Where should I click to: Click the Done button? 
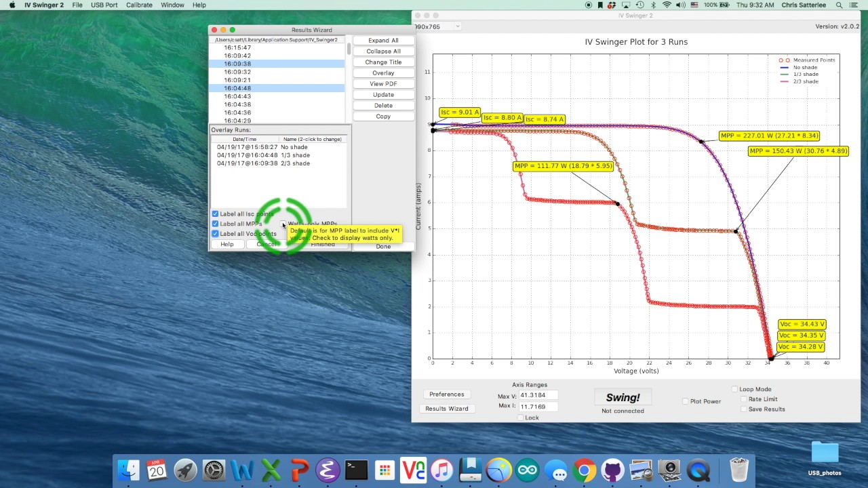[383, 247]
